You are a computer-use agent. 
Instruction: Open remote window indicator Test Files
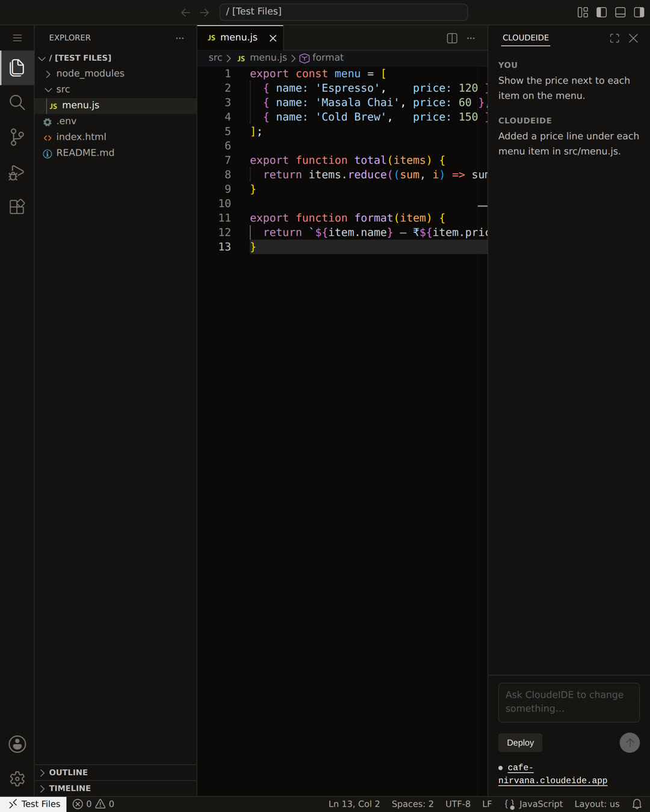[x=33, y=804]
